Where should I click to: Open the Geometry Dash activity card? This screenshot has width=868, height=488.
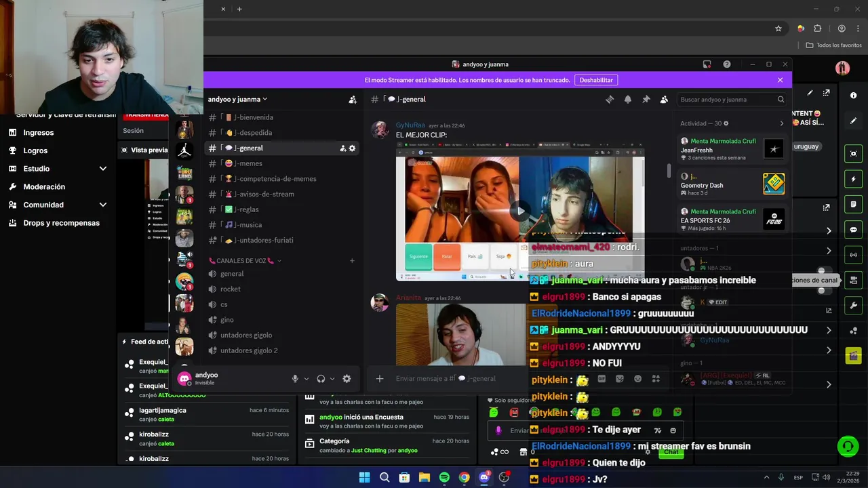tap(732, 184)
